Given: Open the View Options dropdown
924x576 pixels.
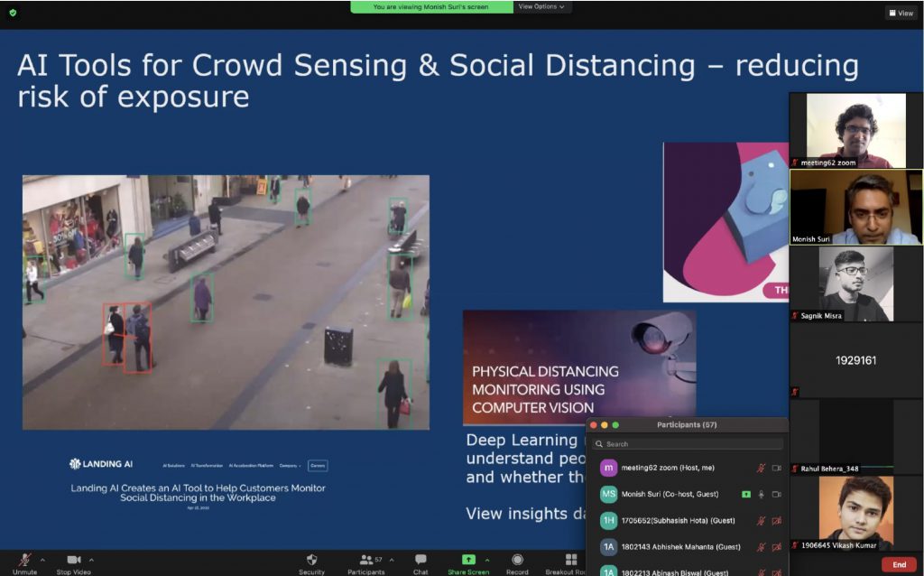Looking at the screenshot, I should pos(541,6).
